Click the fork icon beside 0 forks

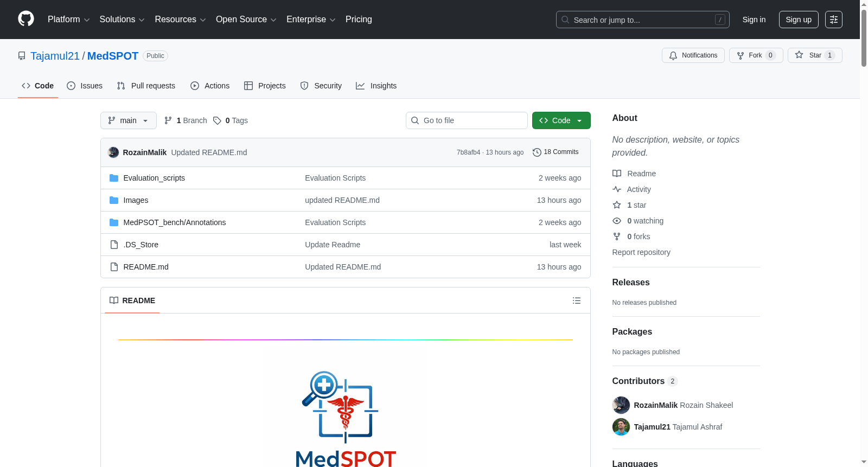click(x=617, y=236)
